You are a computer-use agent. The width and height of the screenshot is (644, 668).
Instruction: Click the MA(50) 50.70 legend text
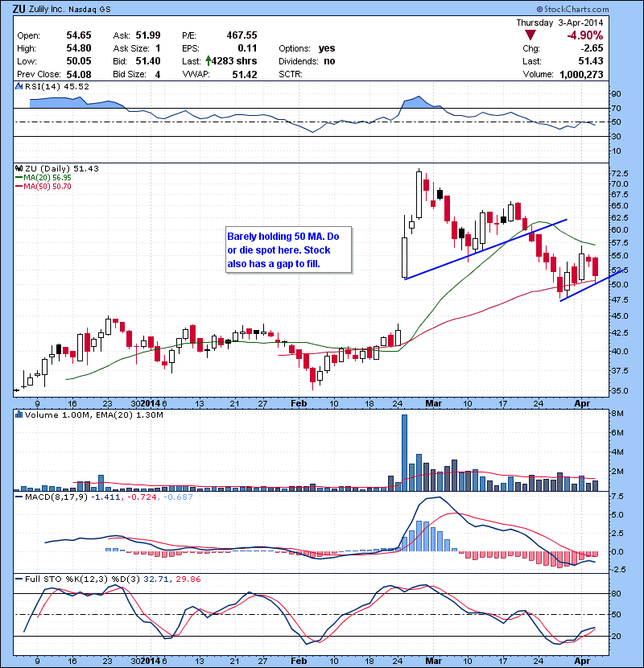(47, 187)
